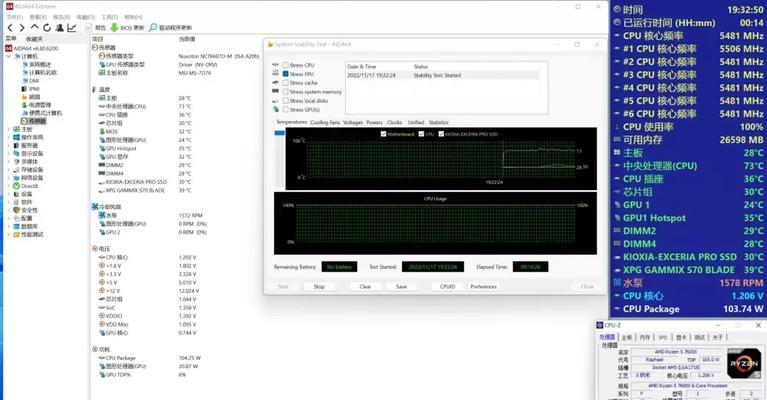This screenshot has height=400, width=767.
Task: Click the 项目 column header
Action: click(98, 39)
